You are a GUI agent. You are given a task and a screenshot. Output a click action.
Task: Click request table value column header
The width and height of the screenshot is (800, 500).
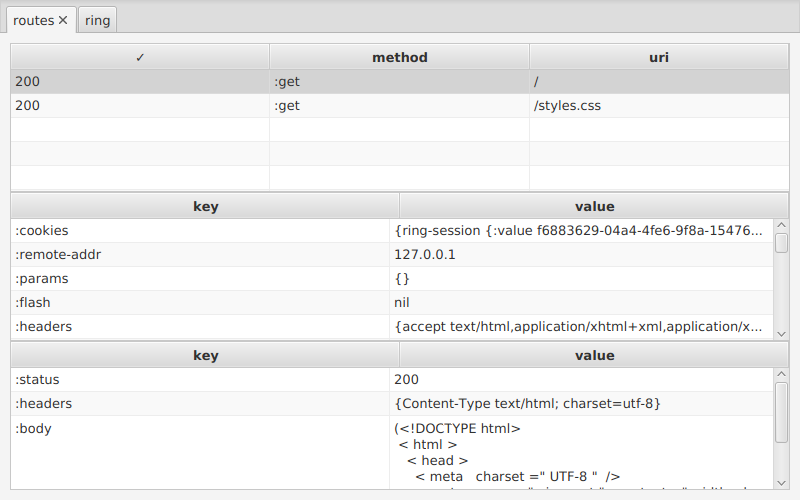594,206
